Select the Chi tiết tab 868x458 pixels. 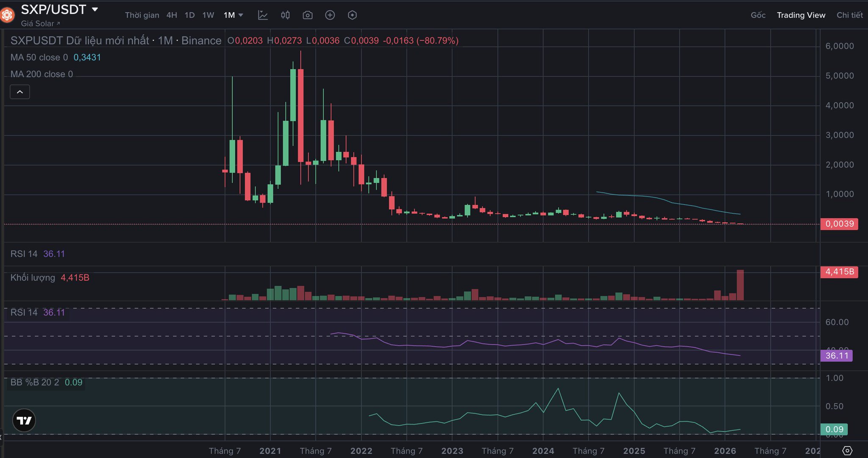click(849, 15)
